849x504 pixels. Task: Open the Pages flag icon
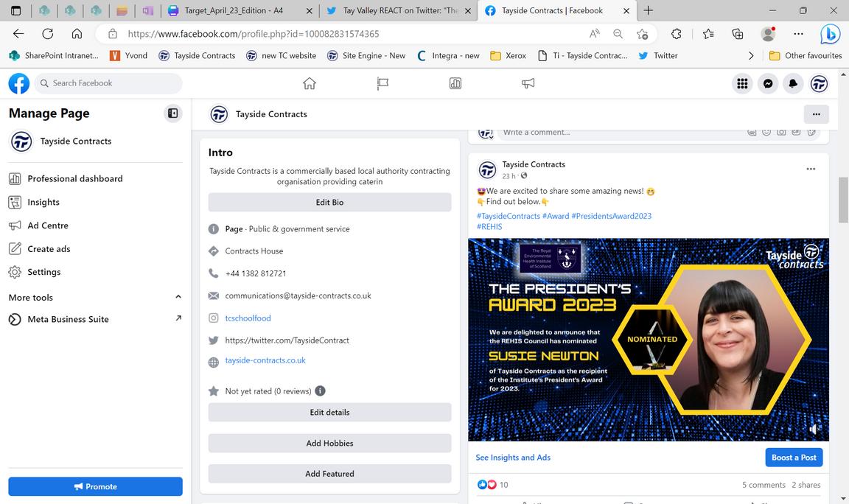[x=382, y=83]
